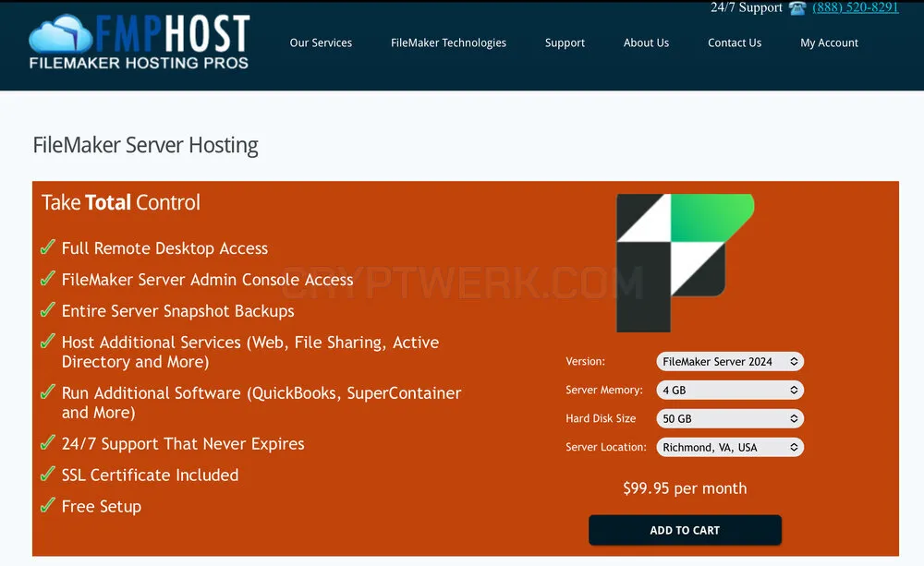Click the Take Total Control heading
The height and width of the screenshot is (566, 924).
121,202
